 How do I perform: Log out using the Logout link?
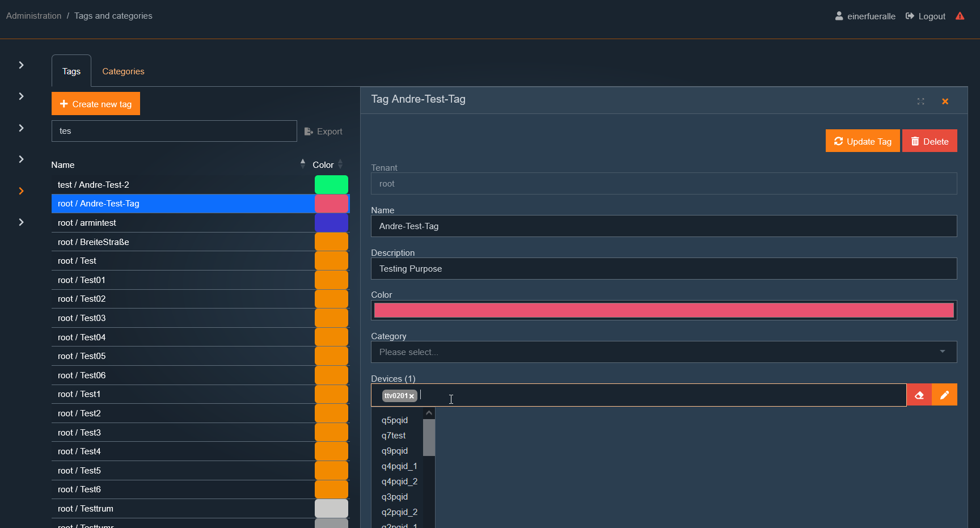pyautogui.click(x=926, y=16)
